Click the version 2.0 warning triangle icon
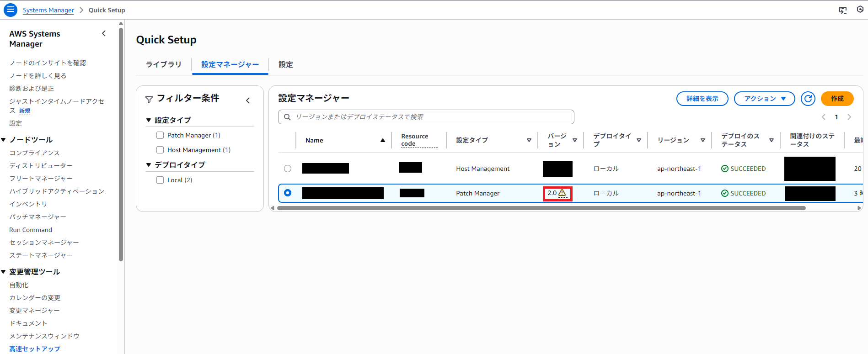 coord(563,193)
